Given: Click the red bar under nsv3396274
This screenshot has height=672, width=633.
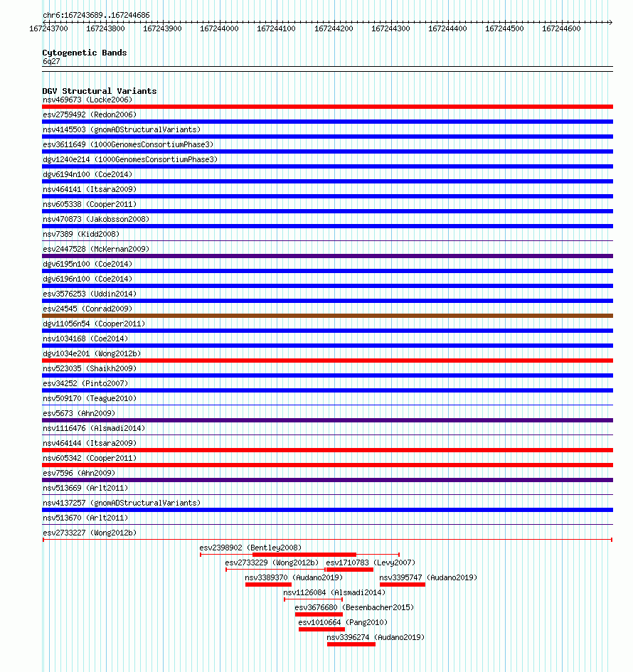Looking at the screenshot, I should coord(351,644).
